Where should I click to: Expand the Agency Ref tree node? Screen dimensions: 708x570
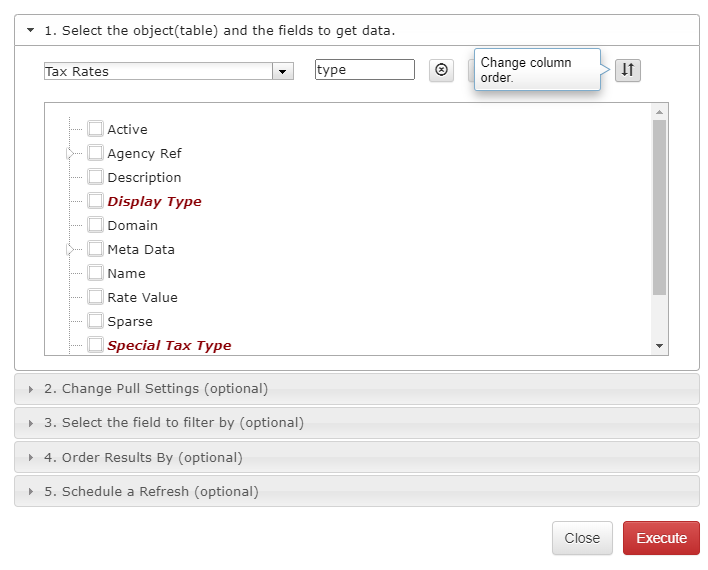coord(70,154)
